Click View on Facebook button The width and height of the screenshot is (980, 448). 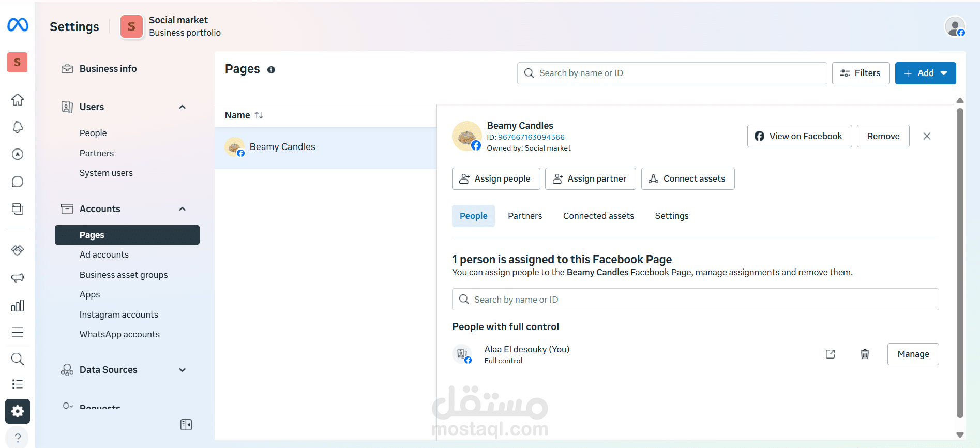coord(800,136)
